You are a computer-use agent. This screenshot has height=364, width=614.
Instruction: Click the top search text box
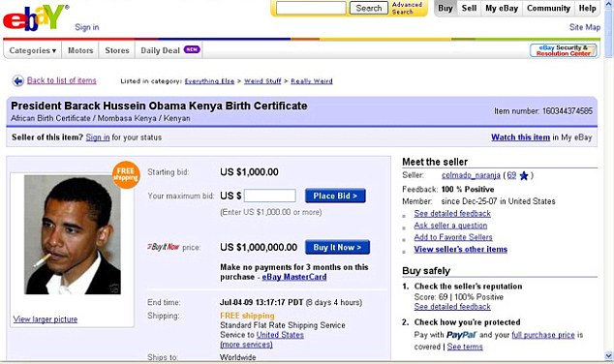(x=311, y=8)
